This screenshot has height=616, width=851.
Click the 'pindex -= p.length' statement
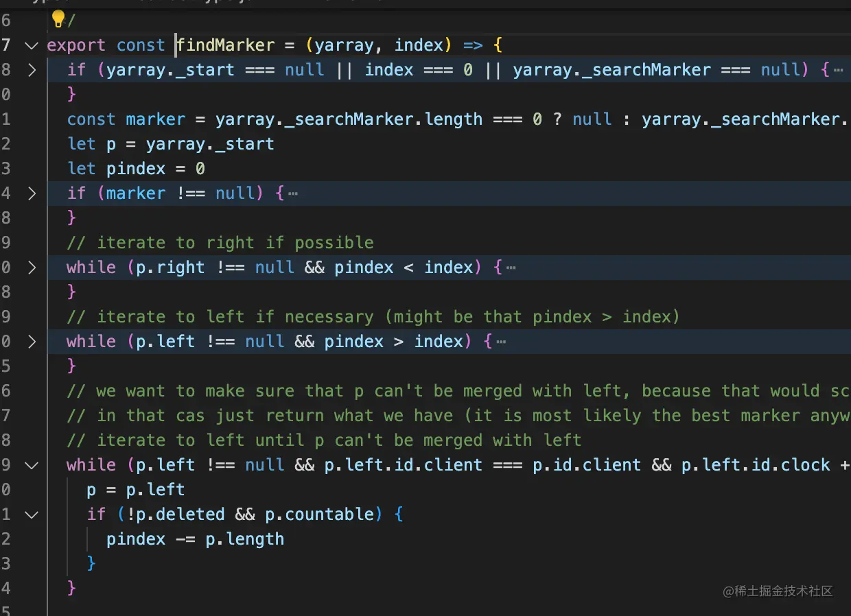195,539
